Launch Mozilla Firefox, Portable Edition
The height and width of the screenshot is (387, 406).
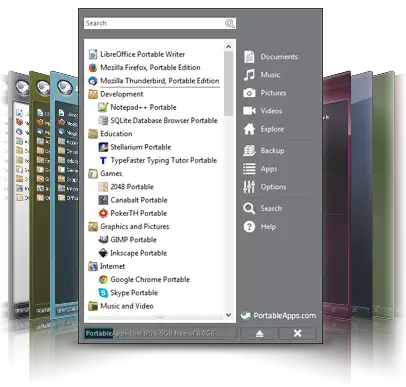(x=150, y=67)
